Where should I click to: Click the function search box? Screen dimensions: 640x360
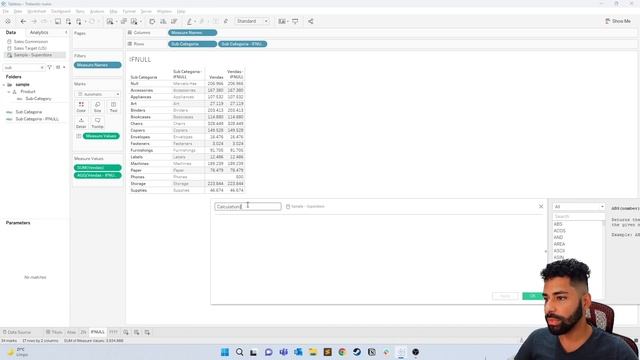tap(578, 216)
